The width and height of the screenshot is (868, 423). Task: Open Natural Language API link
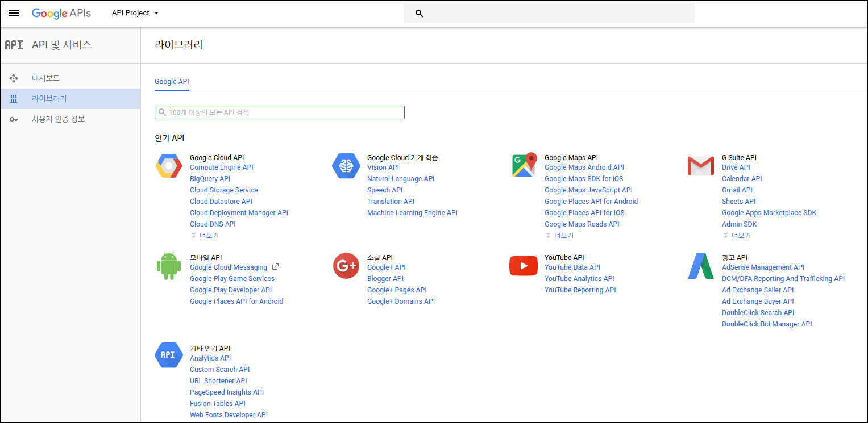[401, 179]
